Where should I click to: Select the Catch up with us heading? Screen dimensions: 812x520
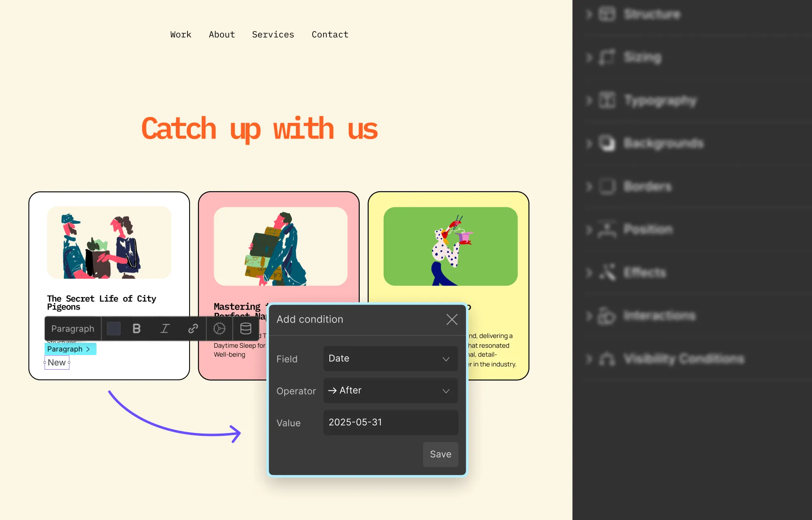pyautogui.click(x=260, y=129)
